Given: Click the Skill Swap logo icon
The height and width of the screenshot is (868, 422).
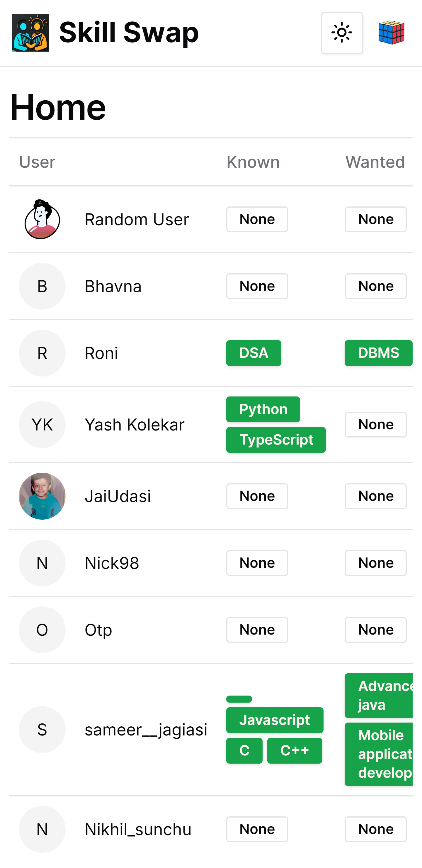Looking at the screenshot, I should click(30, 33).
